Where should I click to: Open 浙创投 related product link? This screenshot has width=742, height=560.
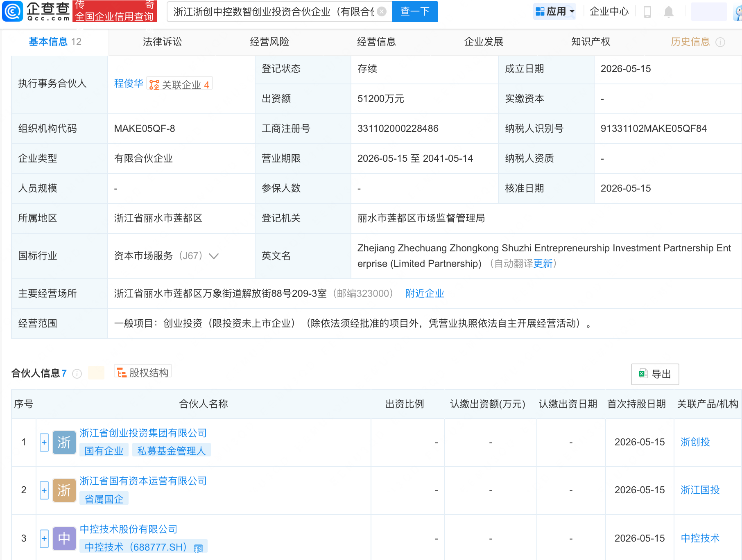click(x=695, y=442)
